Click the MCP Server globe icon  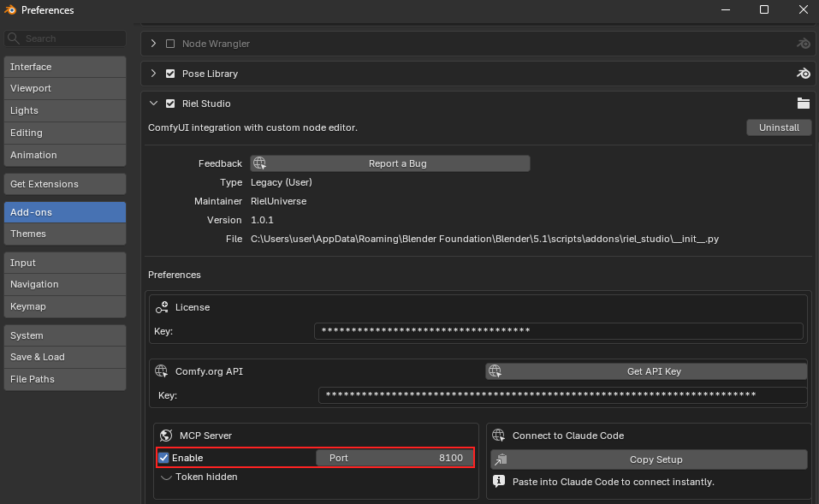click(x=166, y=435)
